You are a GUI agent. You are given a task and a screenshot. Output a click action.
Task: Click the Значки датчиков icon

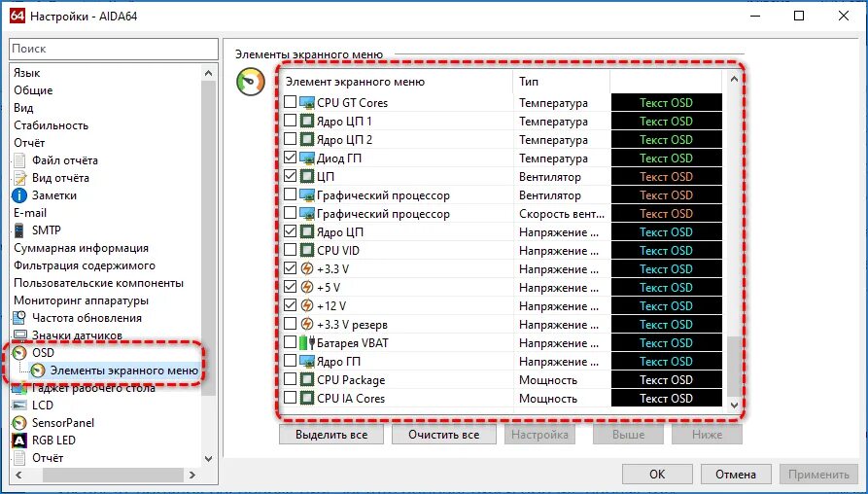(x=19, y=335)
